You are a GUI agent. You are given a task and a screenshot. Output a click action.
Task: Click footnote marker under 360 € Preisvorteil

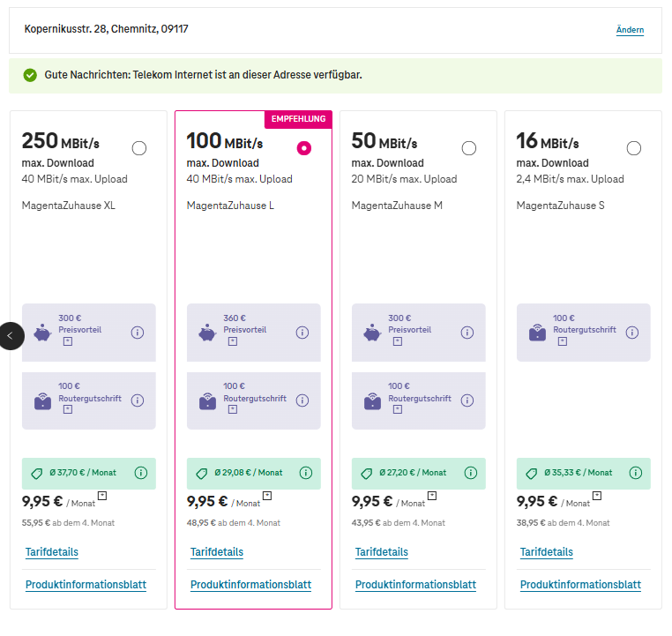coord(233,341)
